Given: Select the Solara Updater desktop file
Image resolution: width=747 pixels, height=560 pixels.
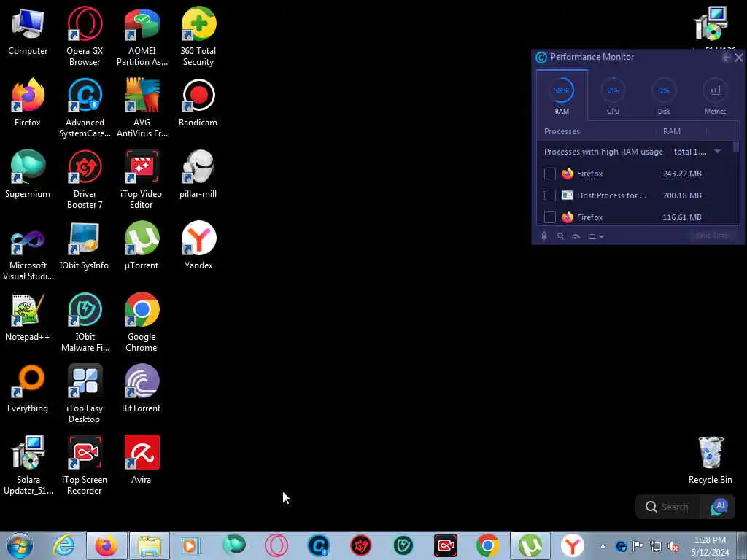Looking at the screenshot, I should coord(28,464).
